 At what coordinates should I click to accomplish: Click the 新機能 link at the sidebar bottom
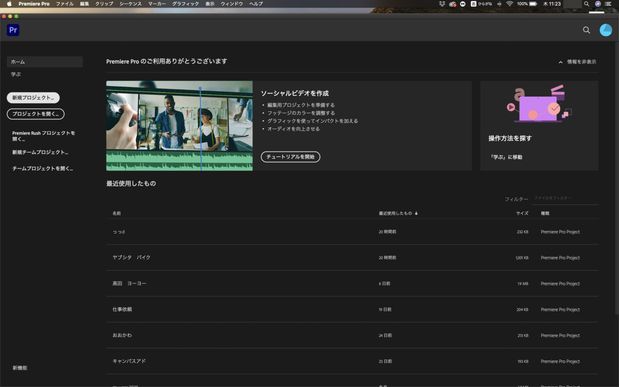(x=20, y=368)
